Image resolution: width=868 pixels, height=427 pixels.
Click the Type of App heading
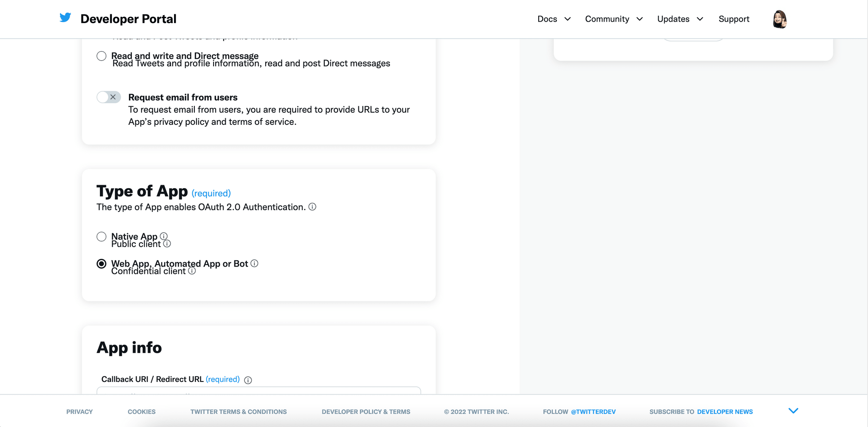(x=142, y=191)
